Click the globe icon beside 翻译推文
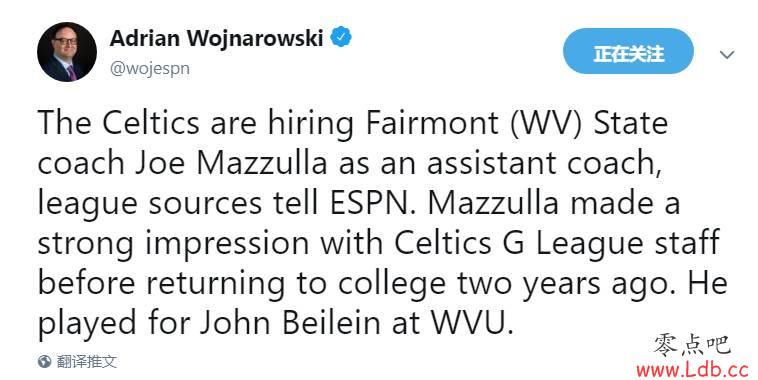The image size is (758, 380). 44,361
